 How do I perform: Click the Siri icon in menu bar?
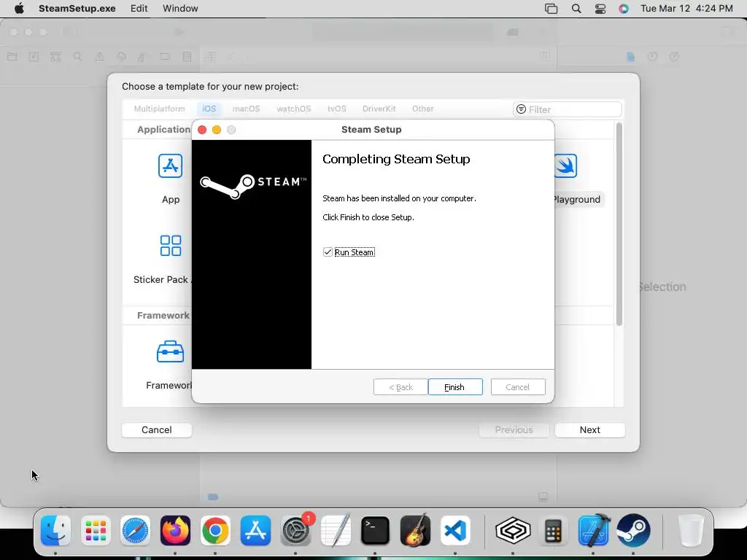click(624, 9)
